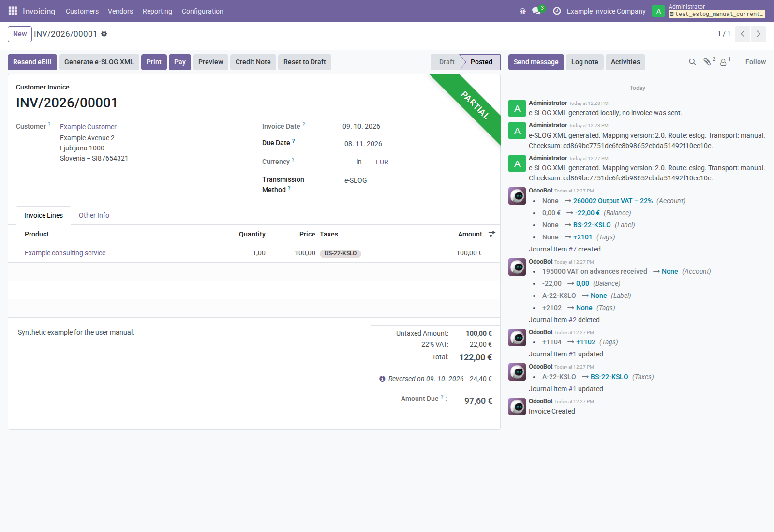Click Follow to follow this invoice

coord(756,62)
